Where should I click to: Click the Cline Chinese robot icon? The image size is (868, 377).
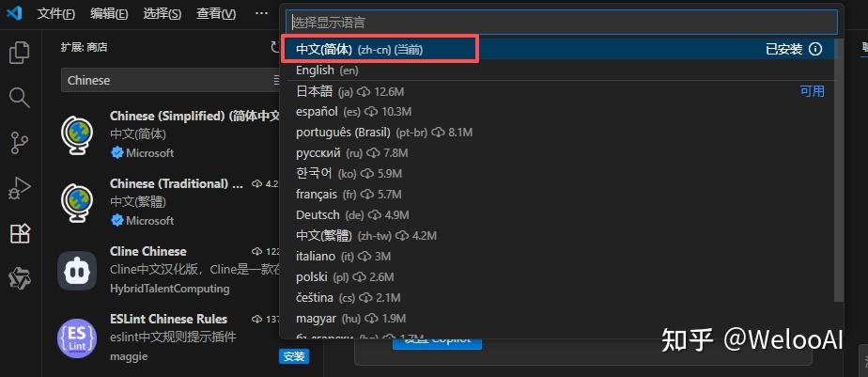point(77,271)
